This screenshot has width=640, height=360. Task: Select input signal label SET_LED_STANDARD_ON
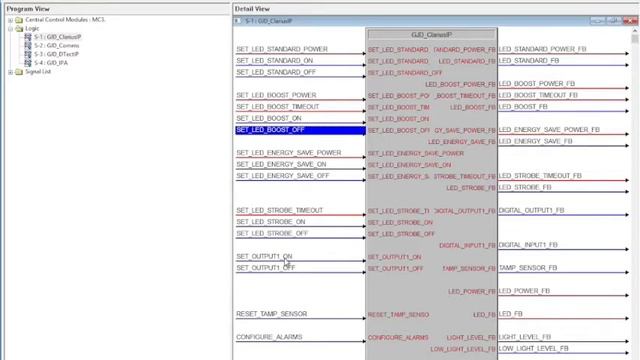(x=275, y=60)
